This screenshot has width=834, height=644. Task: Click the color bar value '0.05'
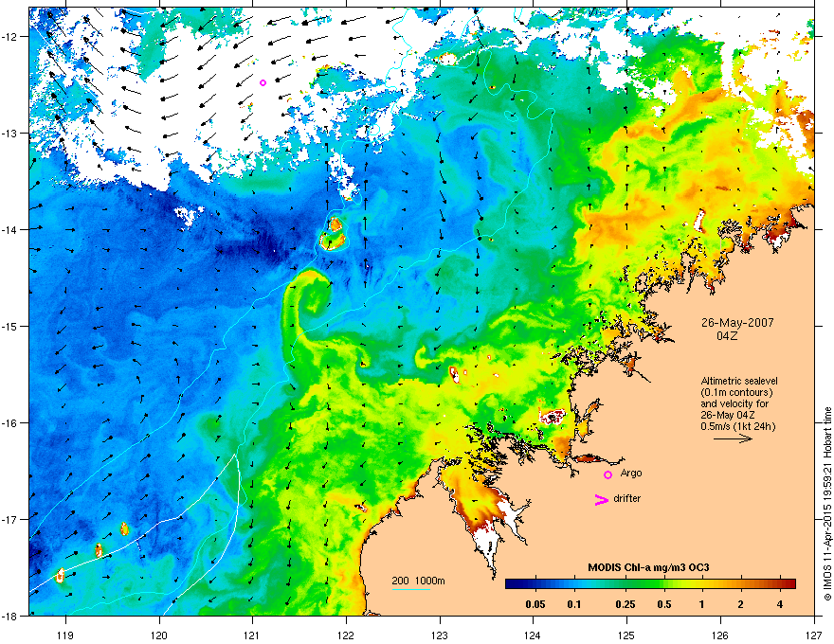[x=535, y=604]
